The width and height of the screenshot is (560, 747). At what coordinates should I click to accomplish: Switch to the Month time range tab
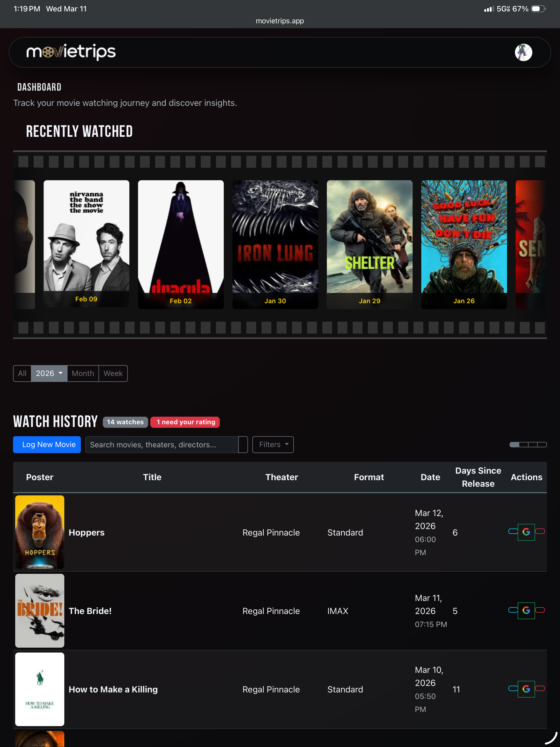83,373
